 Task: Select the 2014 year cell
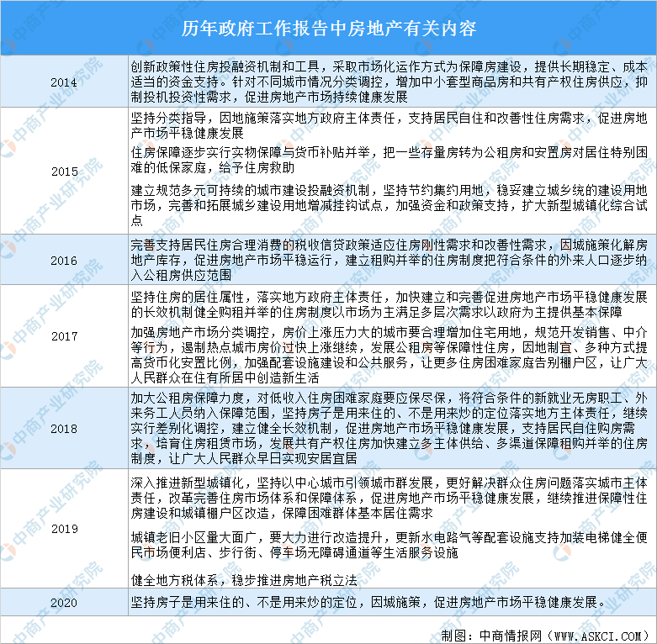pos(64,82)
